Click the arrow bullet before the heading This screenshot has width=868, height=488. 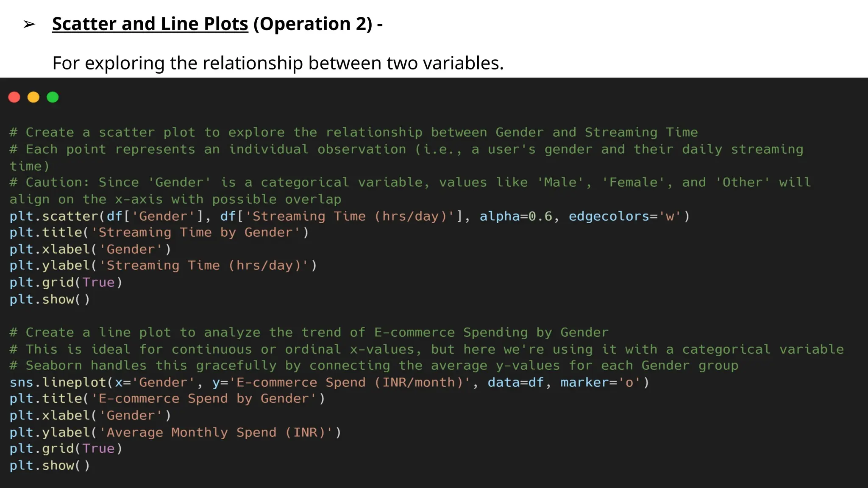point(29,25)
